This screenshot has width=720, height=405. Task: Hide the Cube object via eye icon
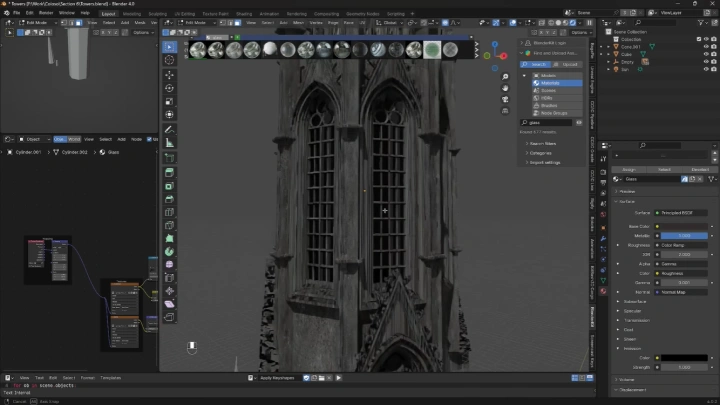tap(706, 54)
